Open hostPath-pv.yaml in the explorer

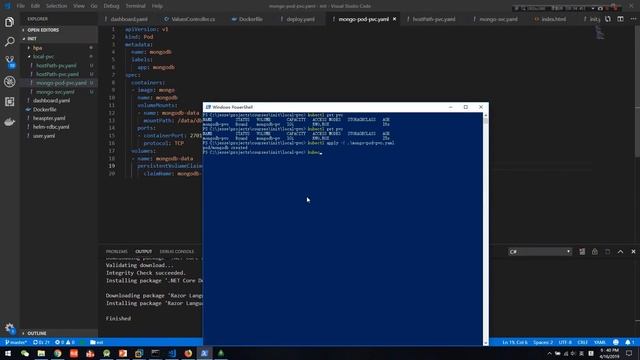56,66
